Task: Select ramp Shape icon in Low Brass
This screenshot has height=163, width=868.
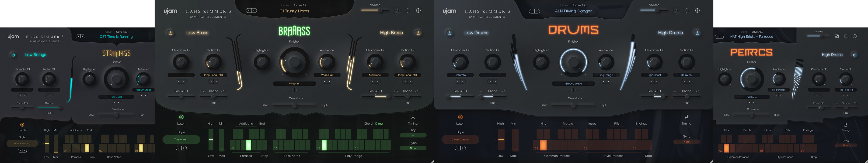Action: tap(223, 91)
